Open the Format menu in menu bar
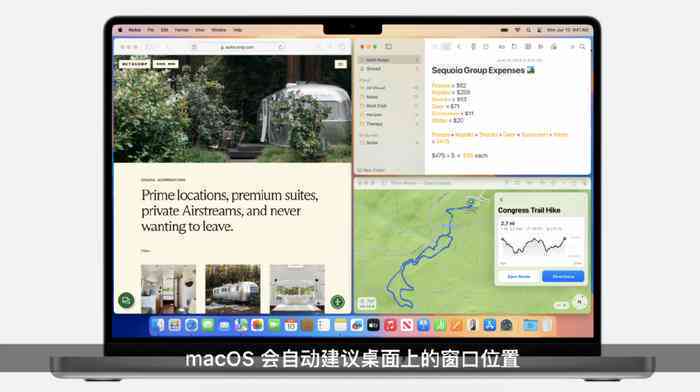This screenshot has height=392, width=700. (181, 30)
